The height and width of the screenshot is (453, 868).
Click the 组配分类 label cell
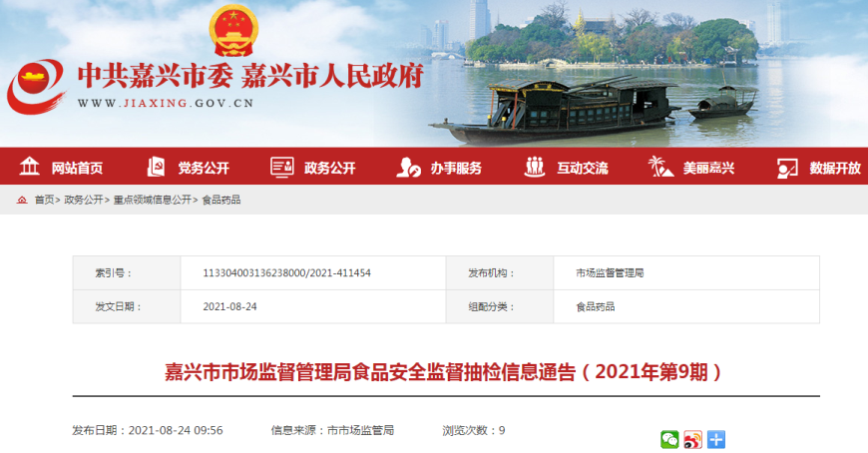500,306
